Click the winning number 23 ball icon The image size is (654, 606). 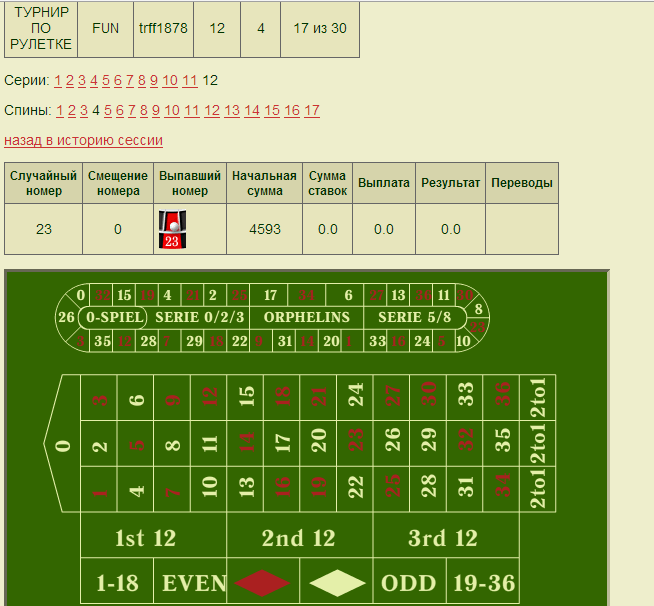(170, 229)
